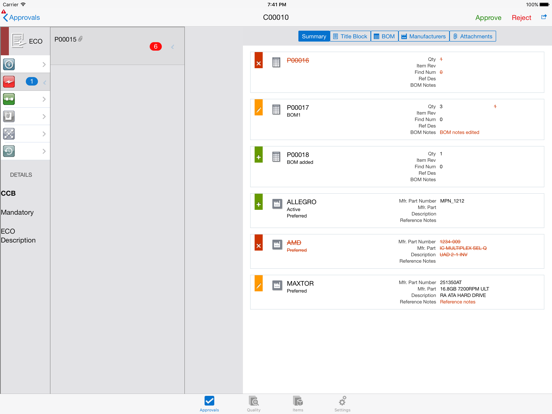Click green added marker on ALLEGRO card
The width and height of the screenshot is (552, 414).
pyautogui.click(x=259, y=202)
